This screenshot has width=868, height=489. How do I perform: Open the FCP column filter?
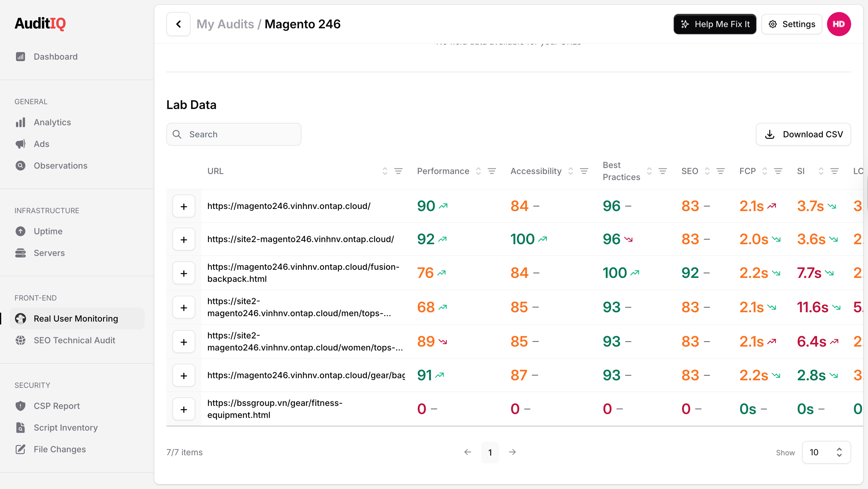(778, 171)
